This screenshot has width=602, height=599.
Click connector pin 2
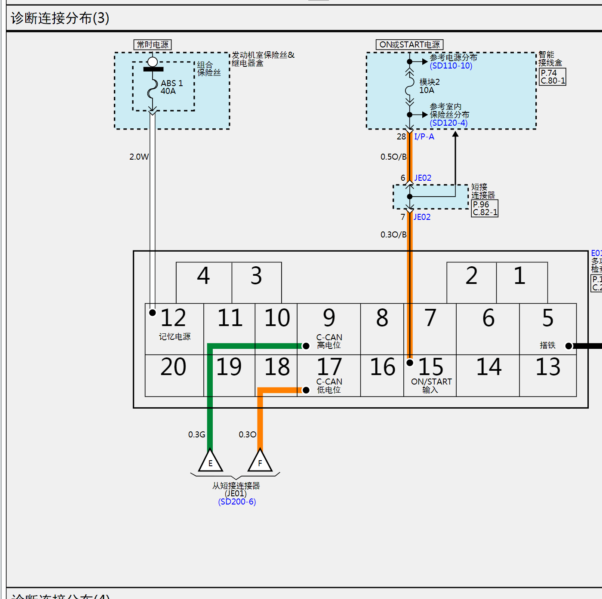(472, 283)
